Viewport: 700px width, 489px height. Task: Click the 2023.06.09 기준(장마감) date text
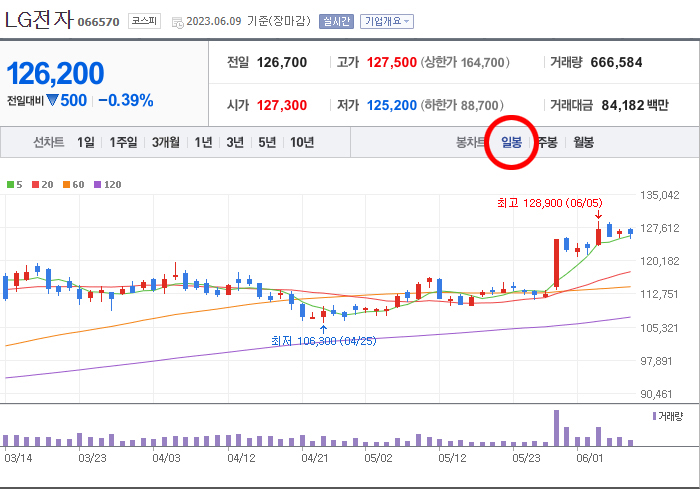pyautogui.click(x=248, y=21)
